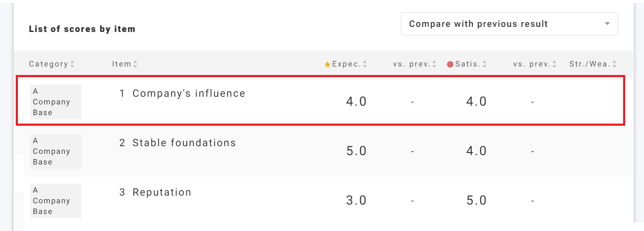Open the Reputation item
The width and height of the screenshot is (644, 231).
point(161,192)
